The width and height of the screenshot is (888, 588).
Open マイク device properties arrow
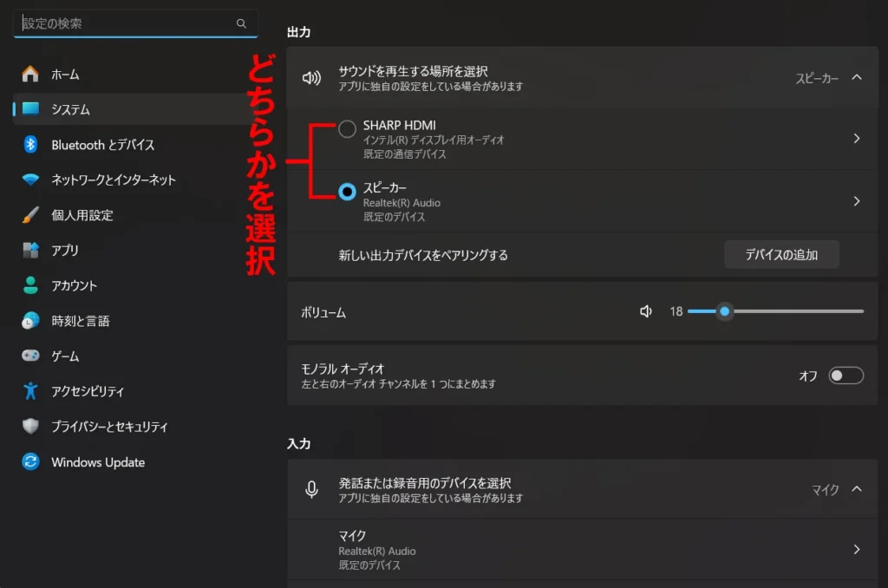(857, 549)
